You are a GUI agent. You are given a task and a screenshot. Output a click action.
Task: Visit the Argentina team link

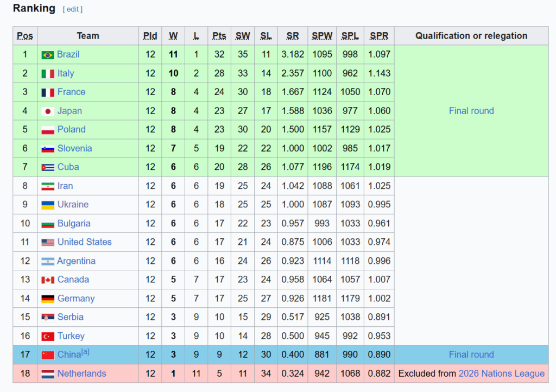76,261
